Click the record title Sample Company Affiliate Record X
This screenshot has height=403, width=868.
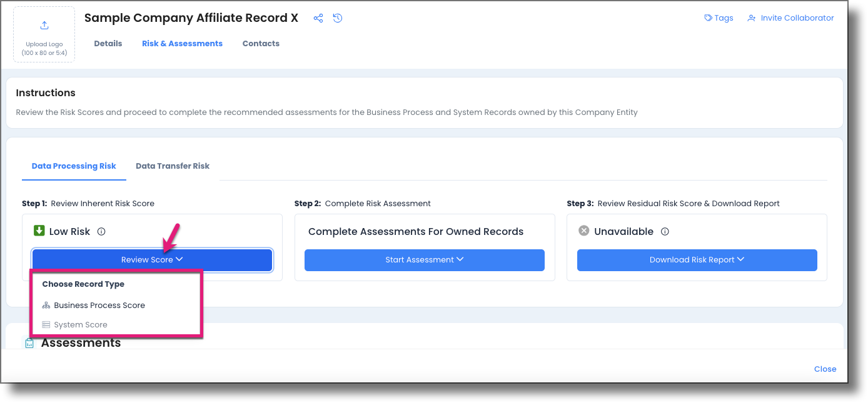tap(191, 18)
